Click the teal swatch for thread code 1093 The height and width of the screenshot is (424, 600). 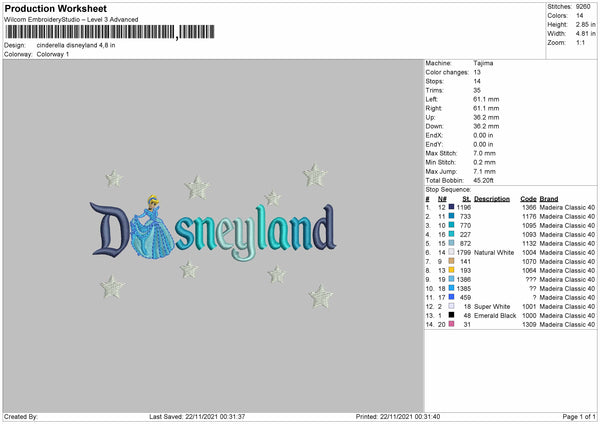tap(452, 234)
